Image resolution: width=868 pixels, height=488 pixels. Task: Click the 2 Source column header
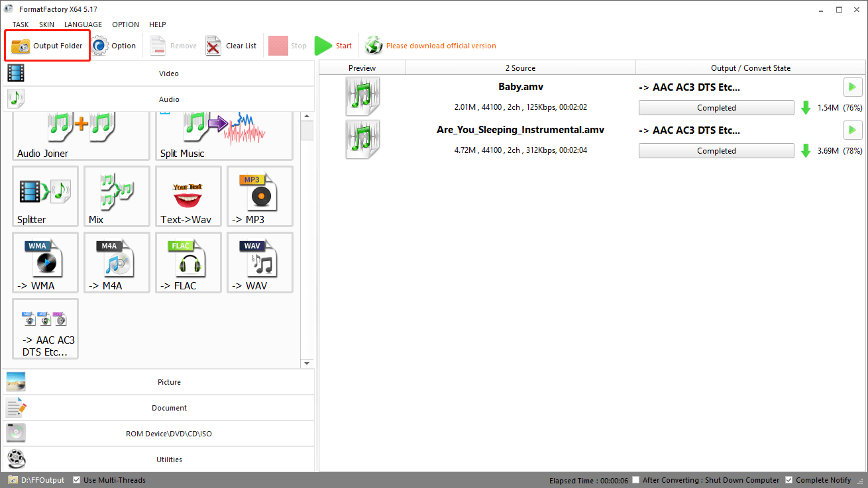520,68
